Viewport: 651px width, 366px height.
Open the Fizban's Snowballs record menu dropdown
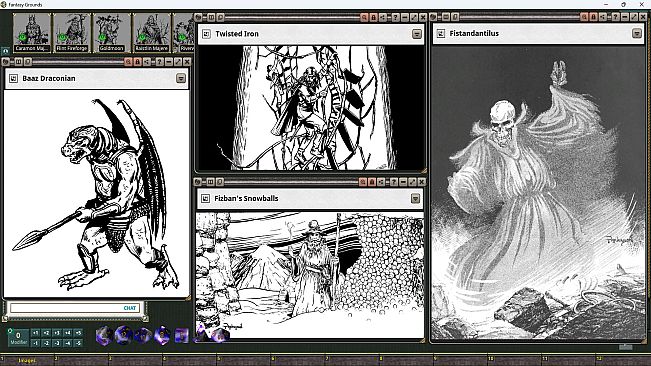pyautogui.click(x=415, y=199)
